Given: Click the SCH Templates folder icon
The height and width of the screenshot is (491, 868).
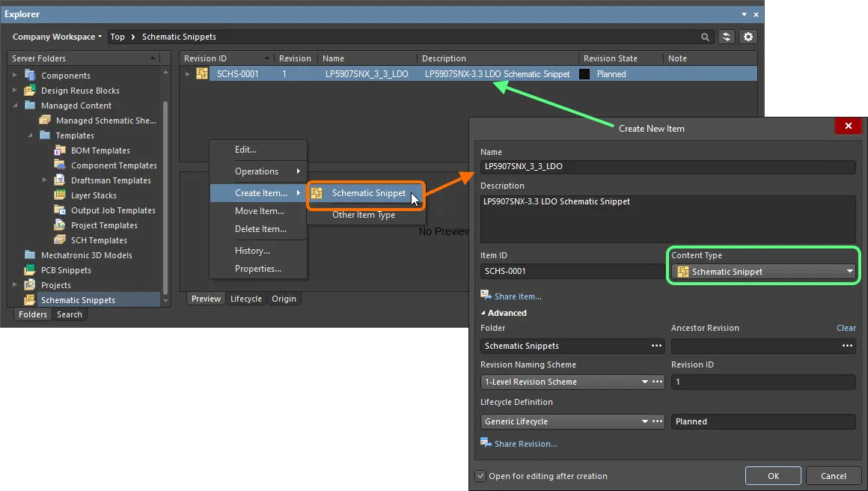Looking at the screenshot, I should click(60, 240).
